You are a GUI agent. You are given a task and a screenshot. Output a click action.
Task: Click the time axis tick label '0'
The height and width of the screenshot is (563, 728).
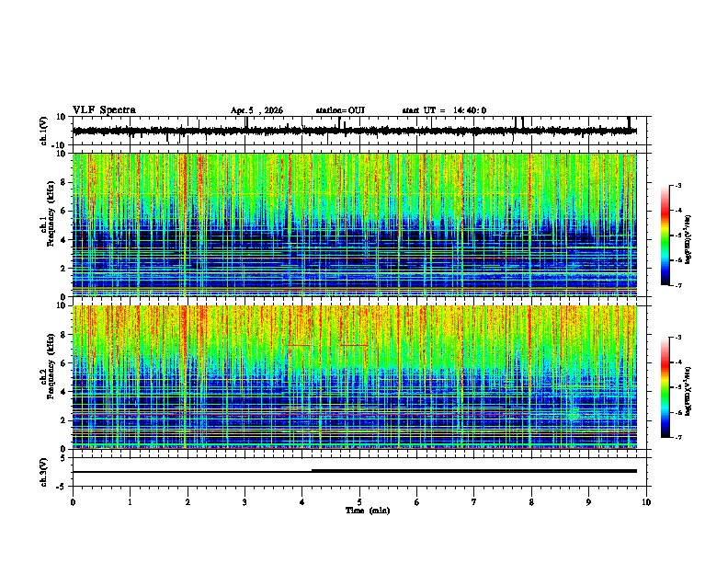(x=73, y=502)
